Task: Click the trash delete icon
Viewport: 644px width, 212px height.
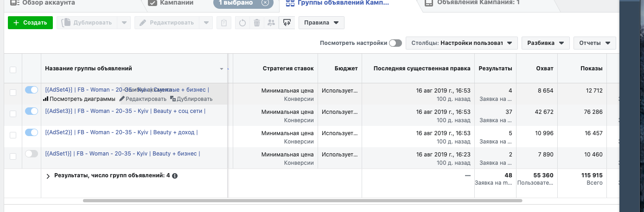Action: coord(256,23)
